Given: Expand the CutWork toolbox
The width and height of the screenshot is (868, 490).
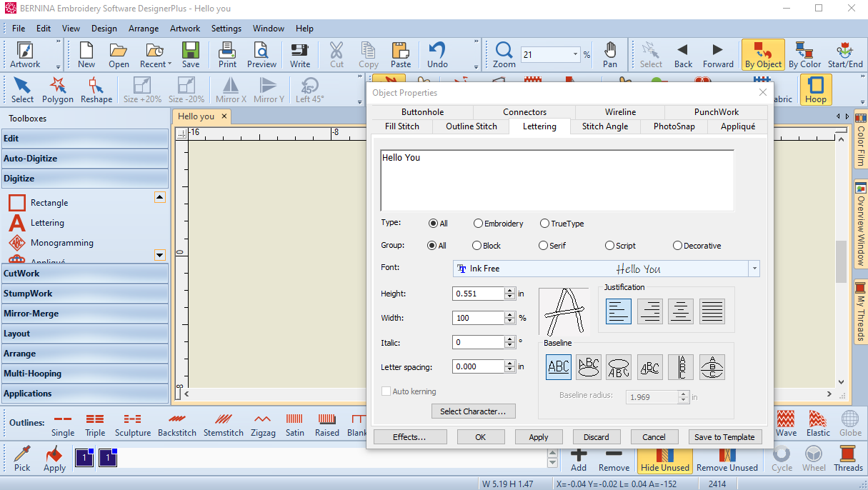Looking at the screenshot, I should click(85, 274).
